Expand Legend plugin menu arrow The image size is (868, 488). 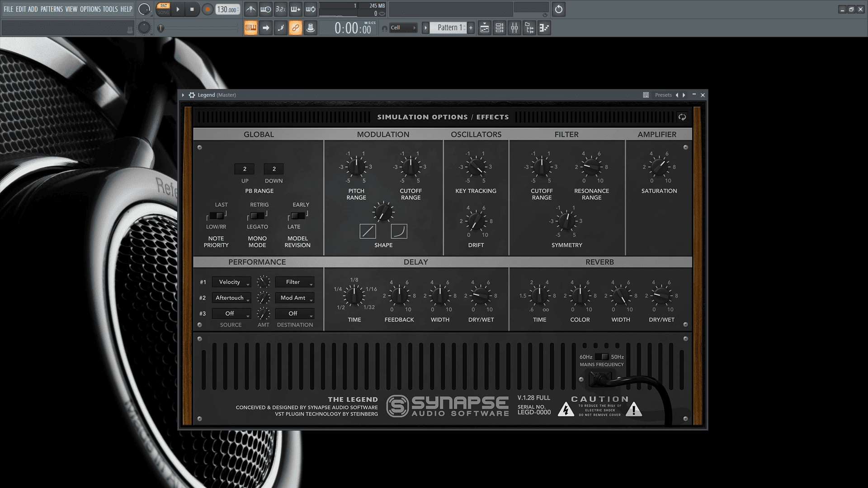[183, 95]
